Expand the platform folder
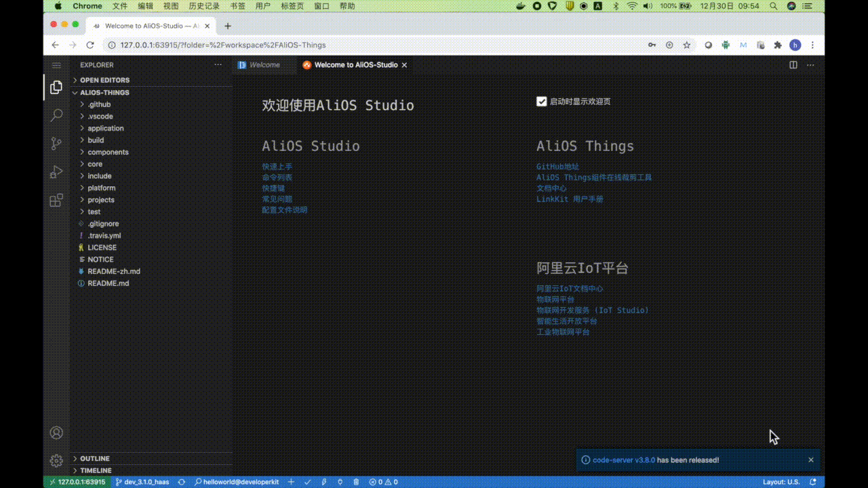 [151, 188]
